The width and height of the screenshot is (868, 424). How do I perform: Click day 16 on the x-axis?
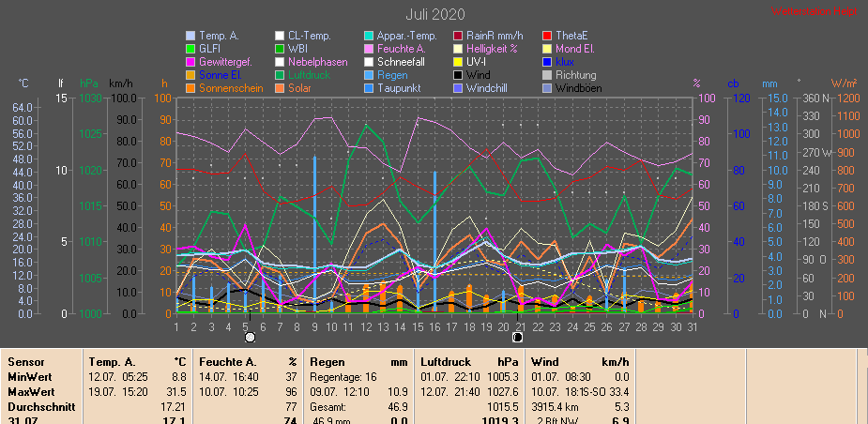434,326
